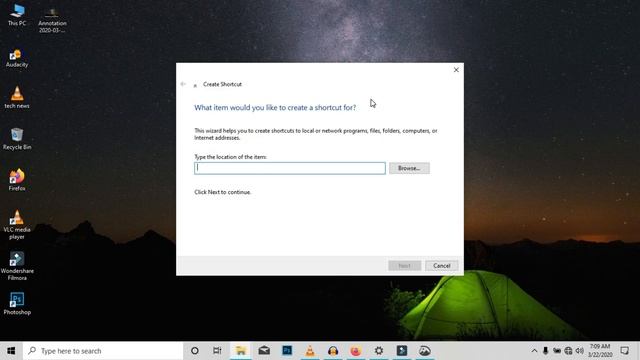This screenshot has width=640, height=360.
Task: Click the location of the item field
Action: tap(290, 168)
